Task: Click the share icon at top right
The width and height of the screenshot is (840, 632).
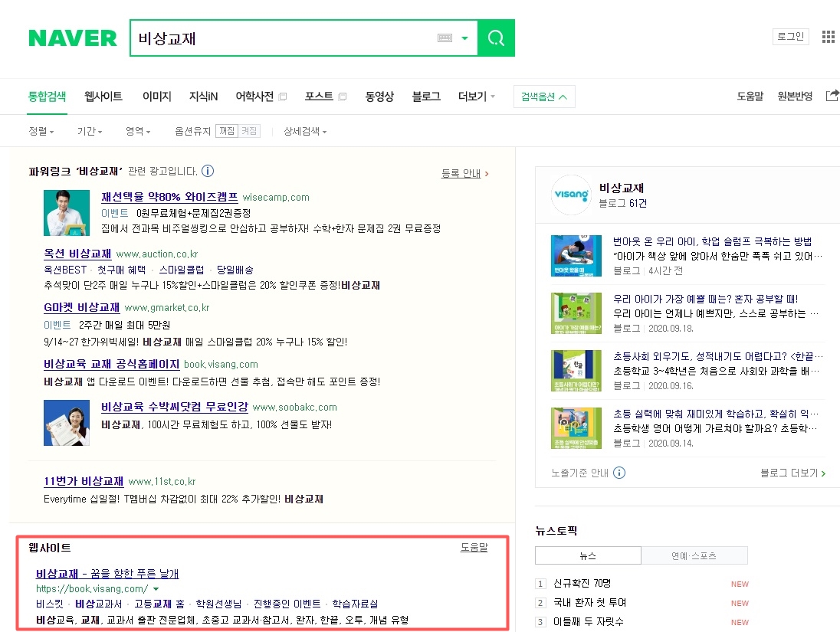Action: (832, 96)
